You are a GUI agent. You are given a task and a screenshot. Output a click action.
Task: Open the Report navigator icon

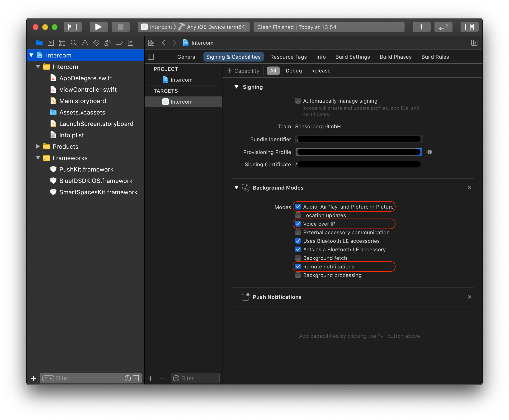coord(131,43)
